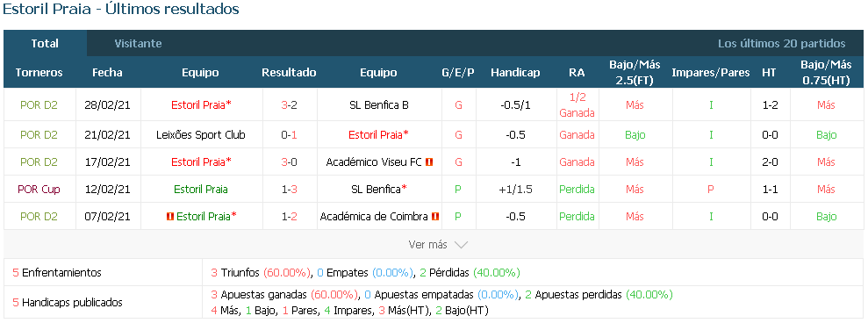This screenshot has width=868, height=323.
Task: Click red card icon beside Académico Viseu FC
Action: [x=429, y=162]
